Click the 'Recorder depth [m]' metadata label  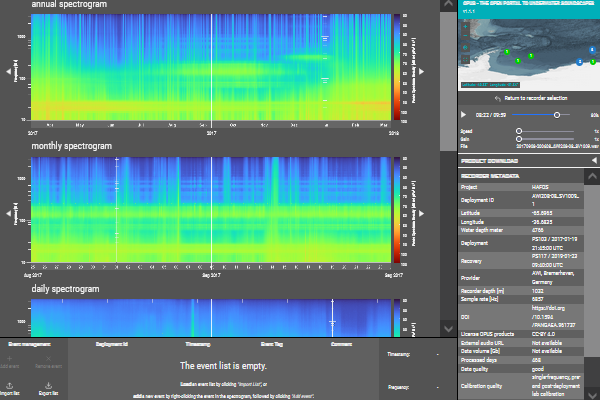(485, 291)
